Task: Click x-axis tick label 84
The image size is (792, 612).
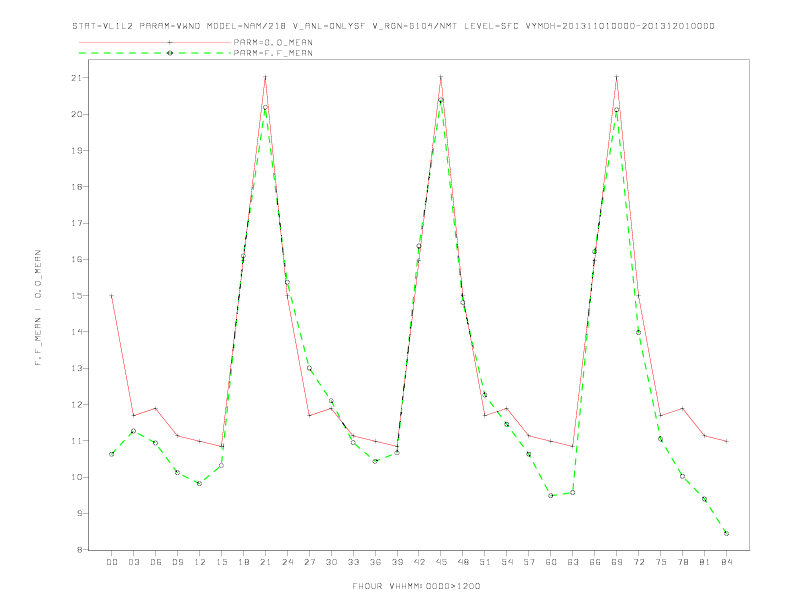Action: coord(726,562)
